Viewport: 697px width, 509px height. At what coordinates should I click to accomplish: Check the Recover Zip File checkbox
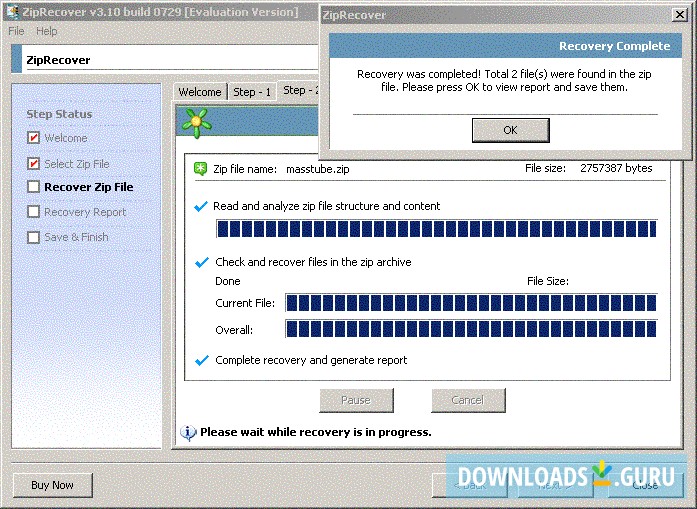(x=33, y=187)
